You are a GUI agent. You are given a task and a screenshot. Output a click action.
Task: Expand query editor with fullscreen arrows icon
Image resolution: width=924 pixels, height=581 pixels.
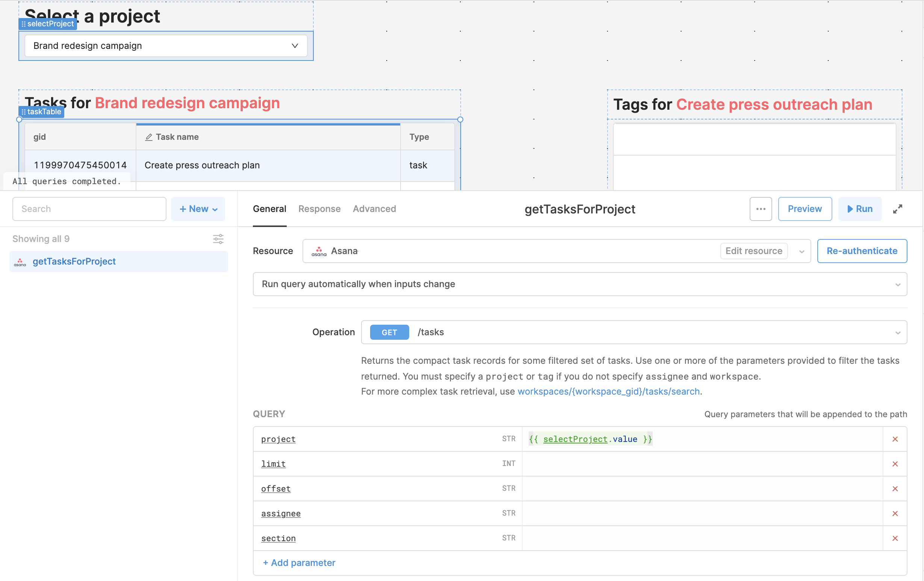click(898, 209)
